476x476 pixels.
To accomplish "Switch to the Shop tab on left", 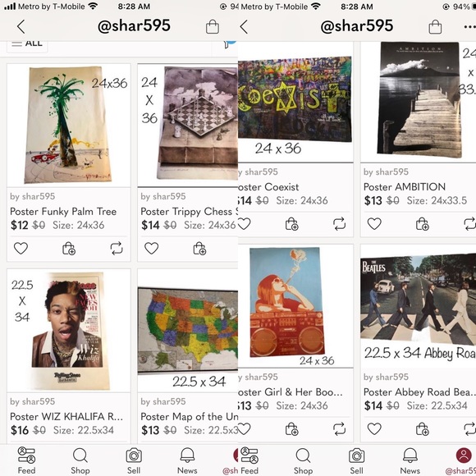I will (80, 460).
